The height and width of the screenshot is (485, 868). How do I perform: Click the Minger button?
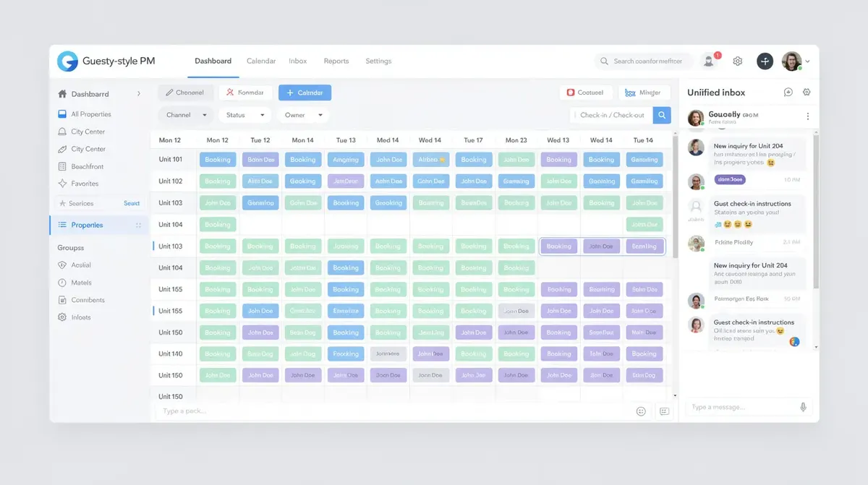point(644,93)
